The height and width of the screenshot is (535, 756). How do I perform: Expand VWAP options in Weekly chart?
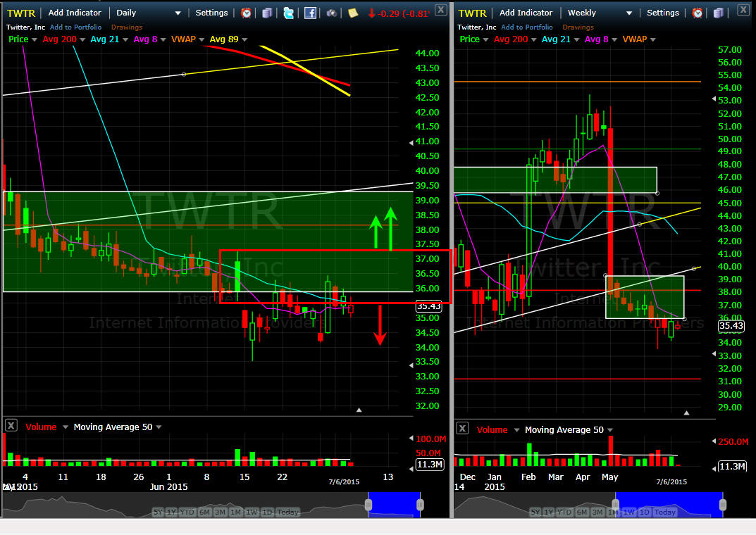click(x=653, y=40)
